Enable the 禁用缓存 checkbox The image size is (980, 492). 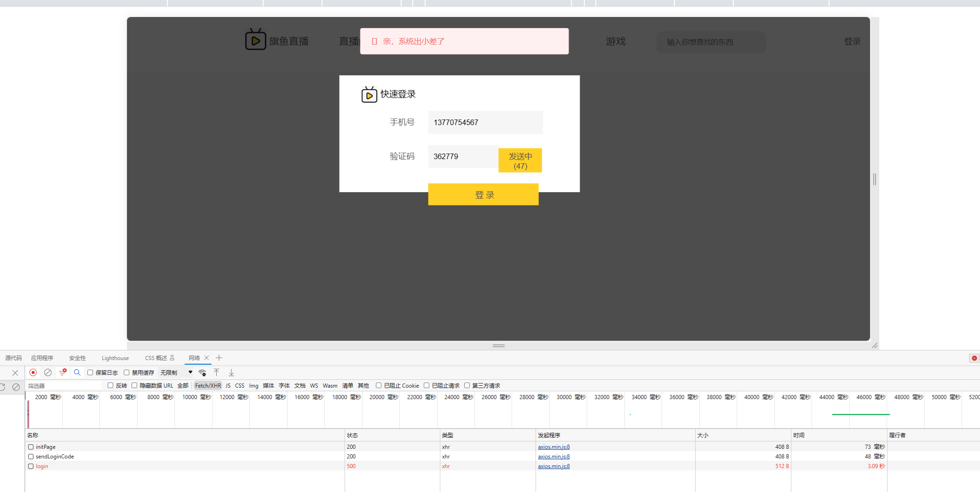point(127,372)
